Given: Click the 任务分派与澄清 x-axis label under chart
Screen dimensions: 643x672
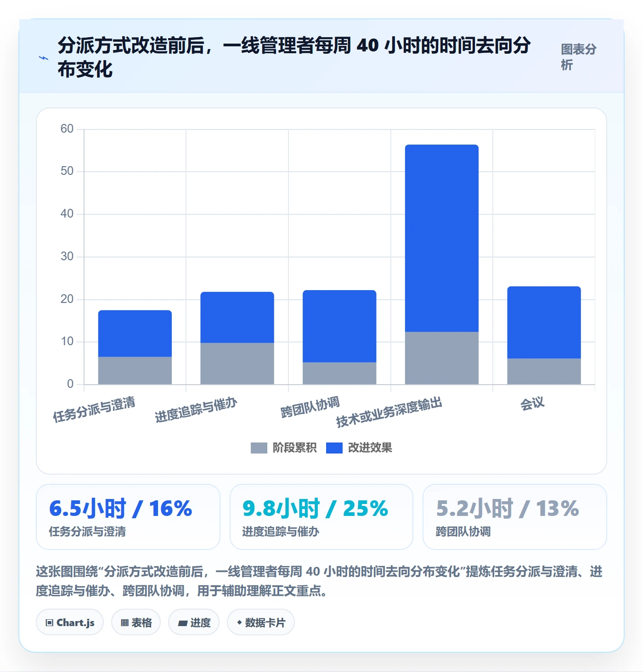Looking at the screenshot, I should [94, 409].
